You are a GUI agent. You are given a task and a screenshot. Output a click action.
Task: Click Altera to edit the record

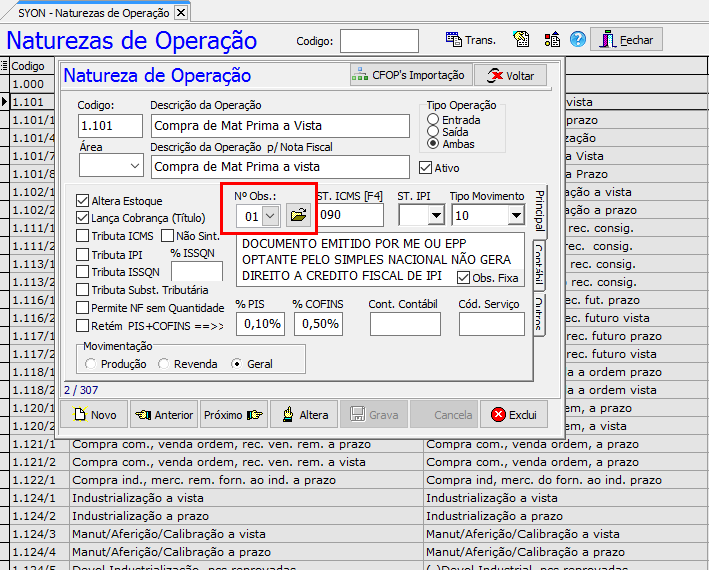pos(303,414)
